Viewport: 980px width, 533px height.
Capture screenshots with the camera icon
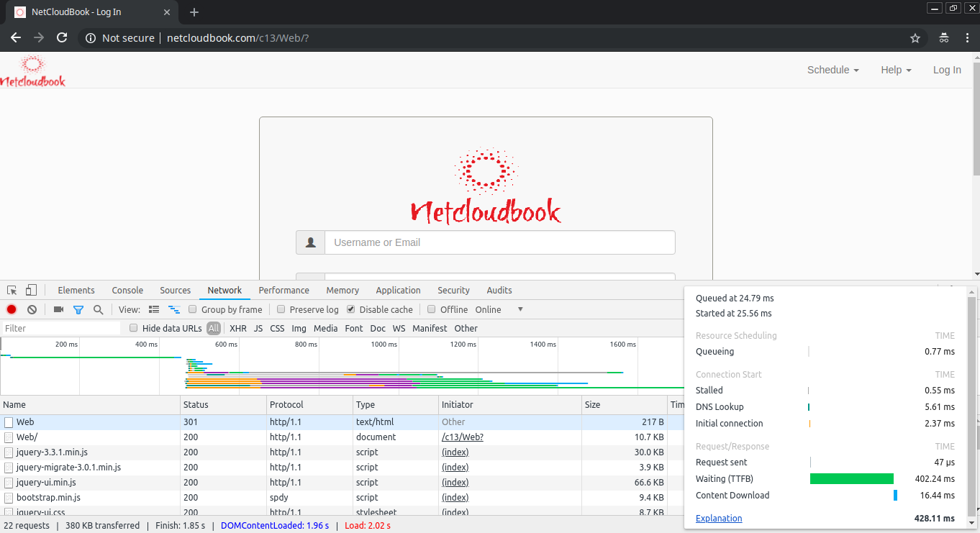[x=59, y=309]
